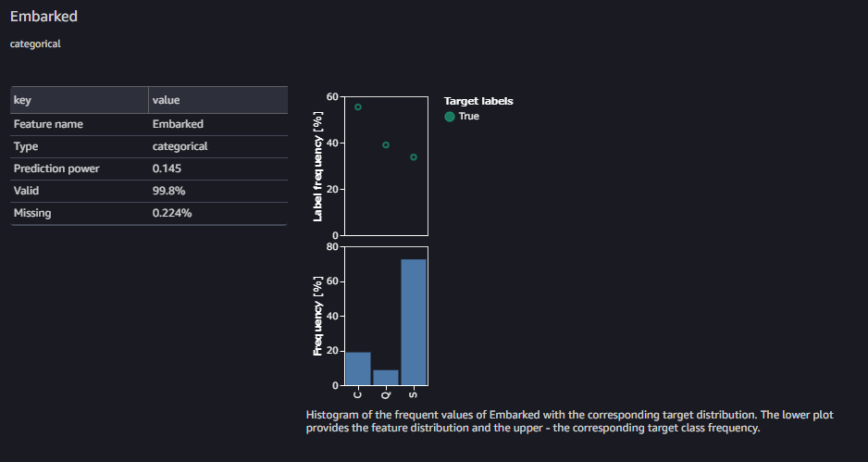This screenshot has width=868, height=462.
Task: Click the Embarked section heading
Action: coord(43,17)
